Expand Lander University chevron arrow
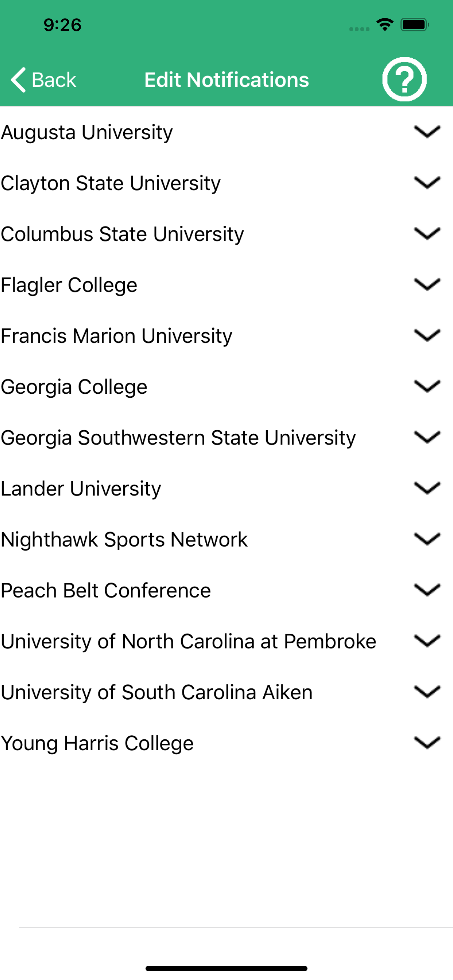The height and width of the screenshot is (980, 453). 427,488
